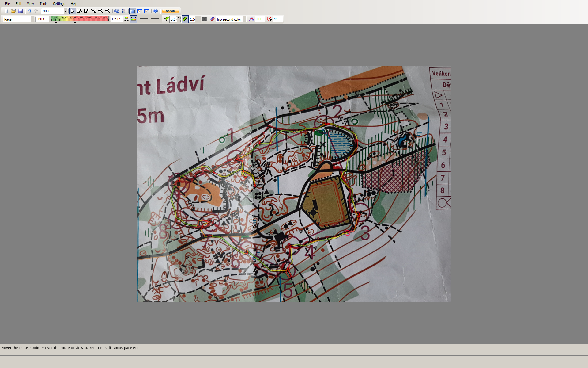Open the File menu
This screenshot has width=588, height=368.
pyautogui.click(x=7, y=4)
